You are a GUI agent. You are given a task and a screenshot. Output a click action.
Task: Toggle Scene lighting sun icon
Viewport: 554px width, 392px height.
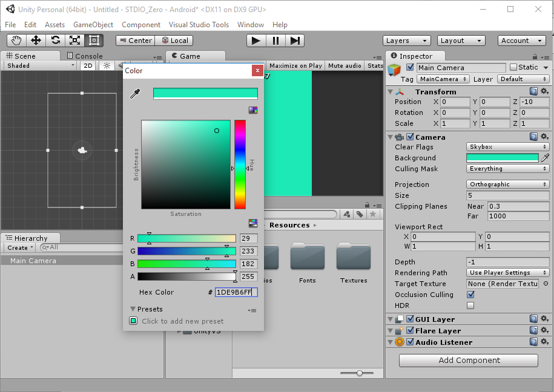[107, 66]
